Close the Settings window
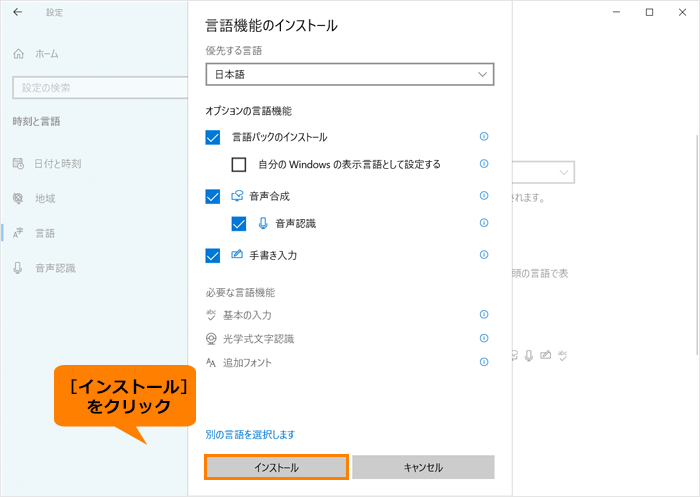Screen dimensions: 700x497 coord(682,12)
